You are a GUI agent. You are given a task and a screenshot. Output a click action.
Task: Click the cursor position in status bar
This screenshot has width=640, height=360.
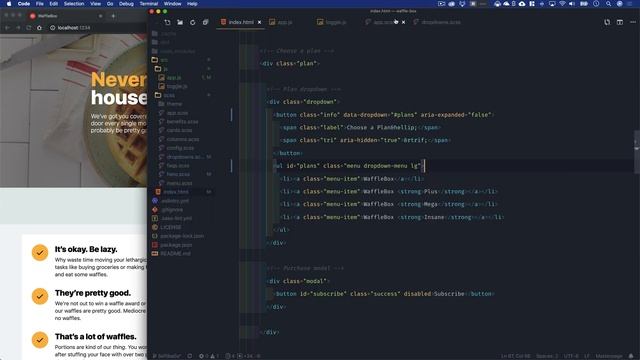(x=516, y=356)
